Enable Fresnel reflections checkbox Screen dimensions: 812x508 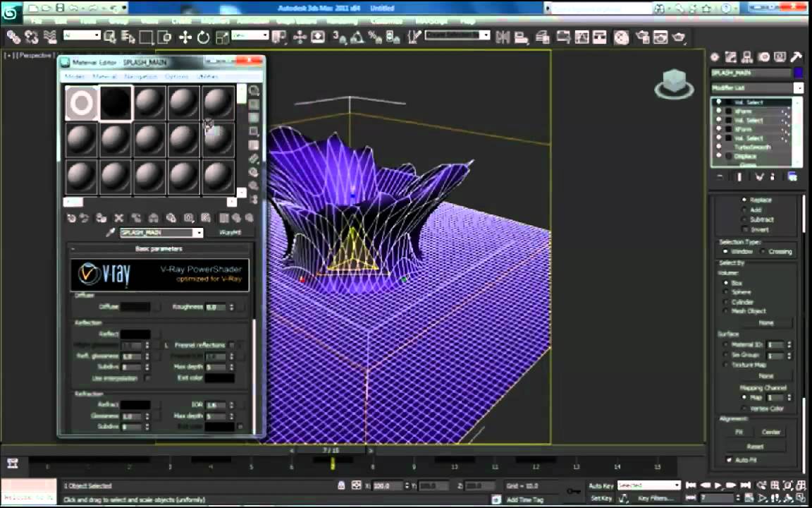click(x=232, y=345)
